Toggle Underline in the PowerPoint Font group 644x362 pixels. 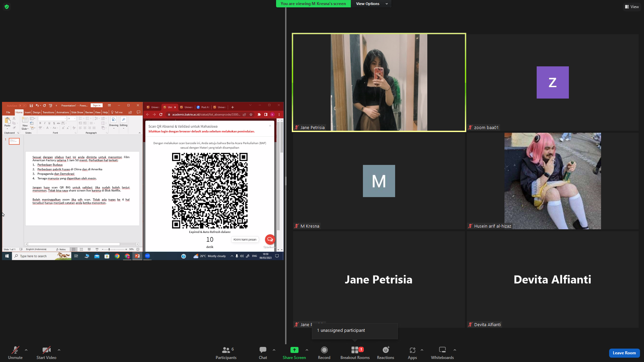point(49,123)
